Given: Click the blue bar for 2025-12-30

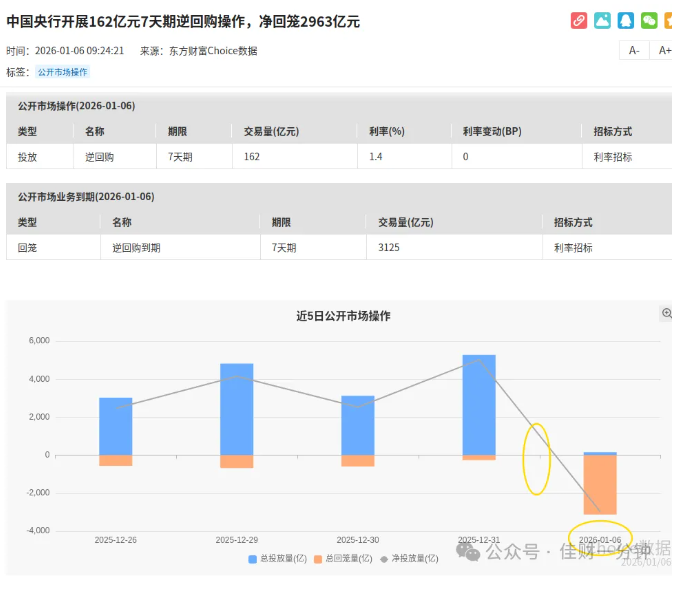Looking at the screenshot, I should (358, 426).
